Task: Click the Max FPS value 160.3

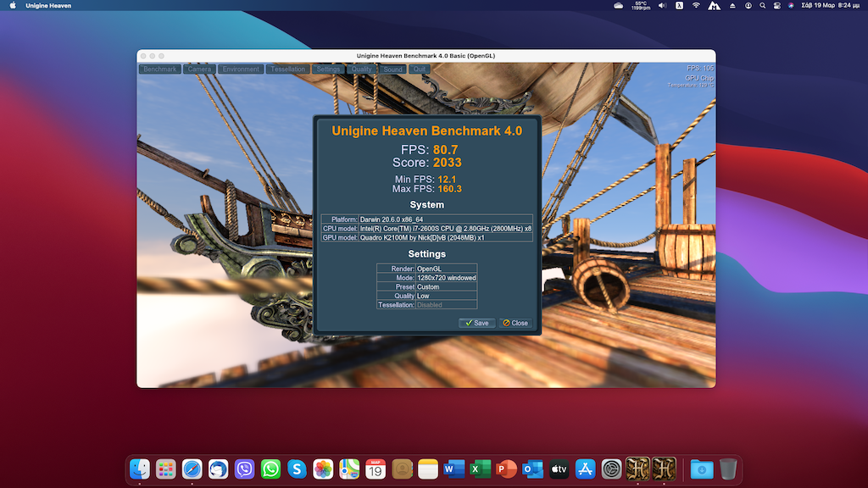Action: pos(449,189)
